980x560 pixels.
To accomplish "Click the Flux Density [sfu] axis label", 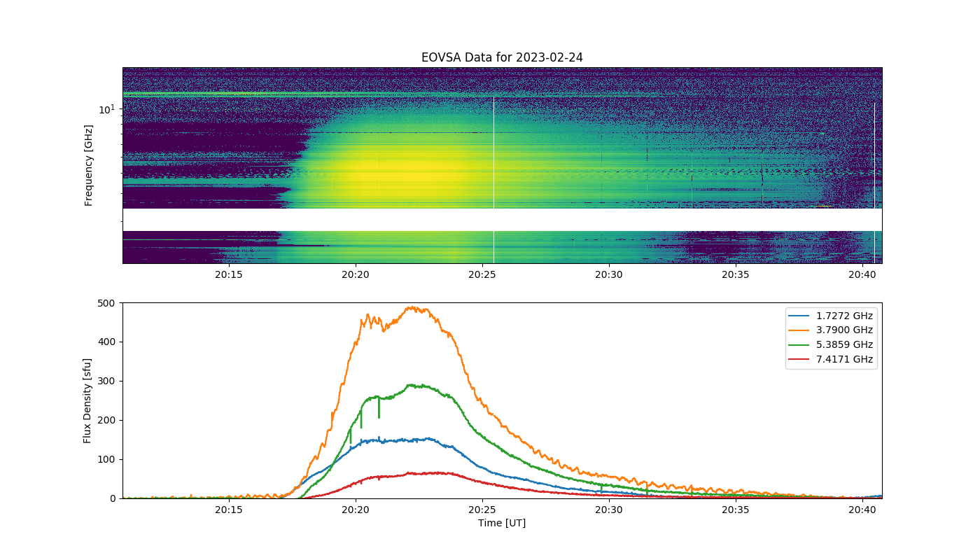I will click(87, 400).
